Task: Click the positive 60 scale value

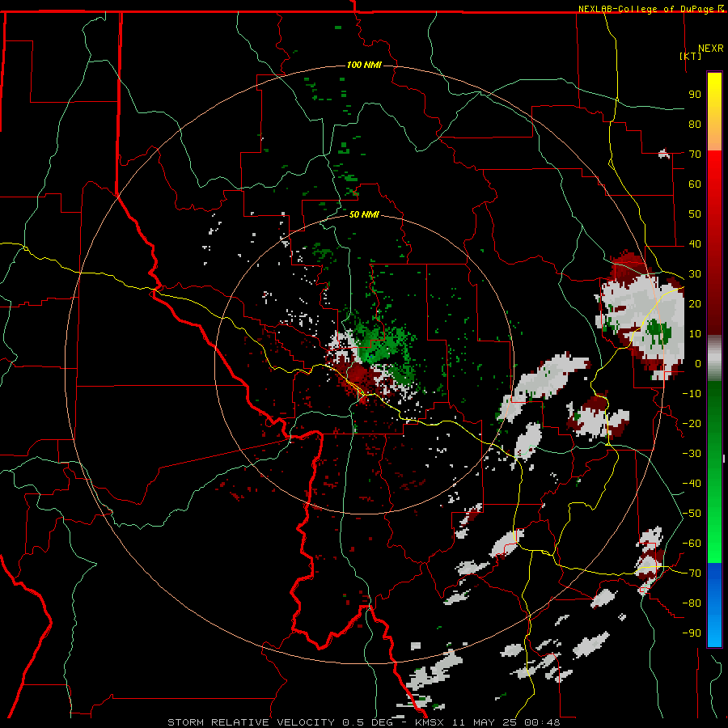Action: click(x=695, y=184)
